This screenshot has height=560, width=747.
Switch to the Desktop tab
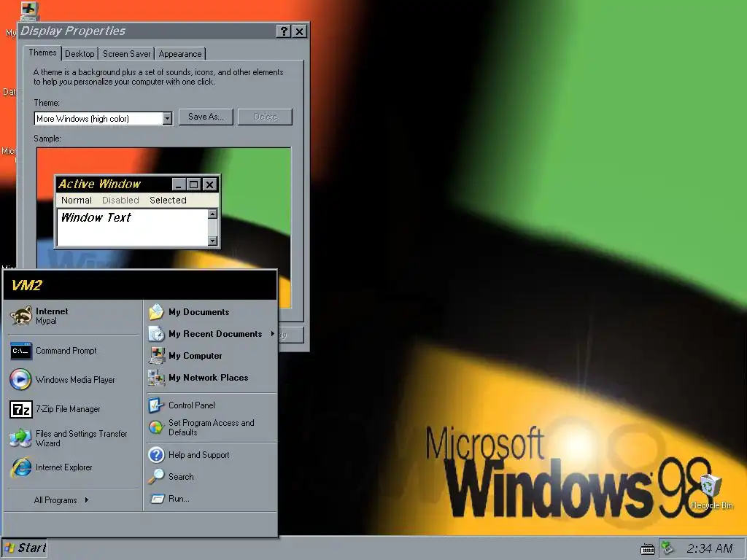point(80,54)
